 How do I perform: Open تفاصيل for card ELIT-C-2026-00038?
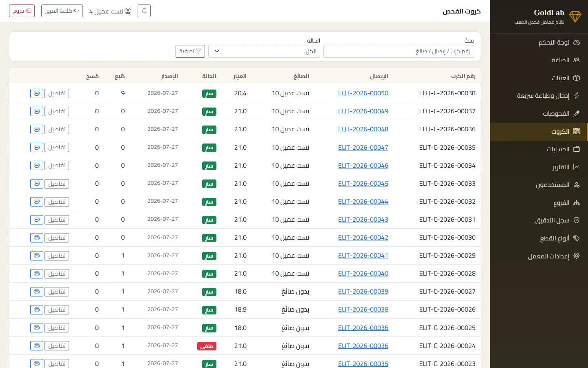[57, 93]
